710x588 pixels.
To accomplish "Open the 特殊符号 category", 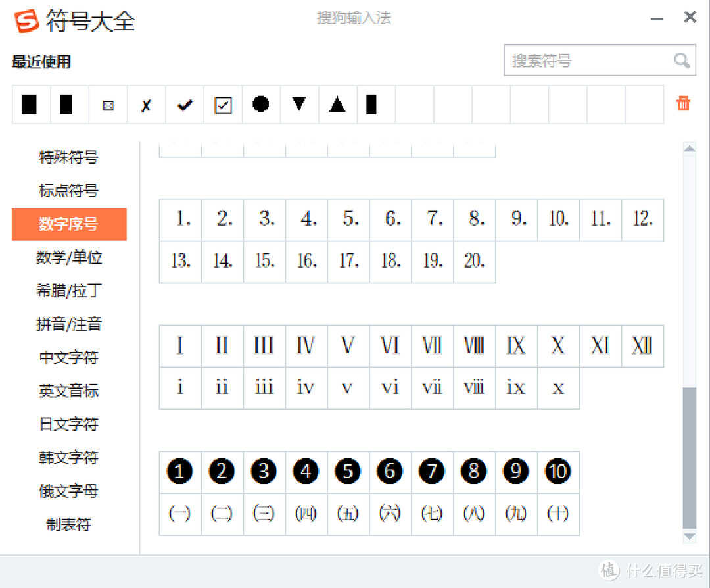I will click(69, 157).
